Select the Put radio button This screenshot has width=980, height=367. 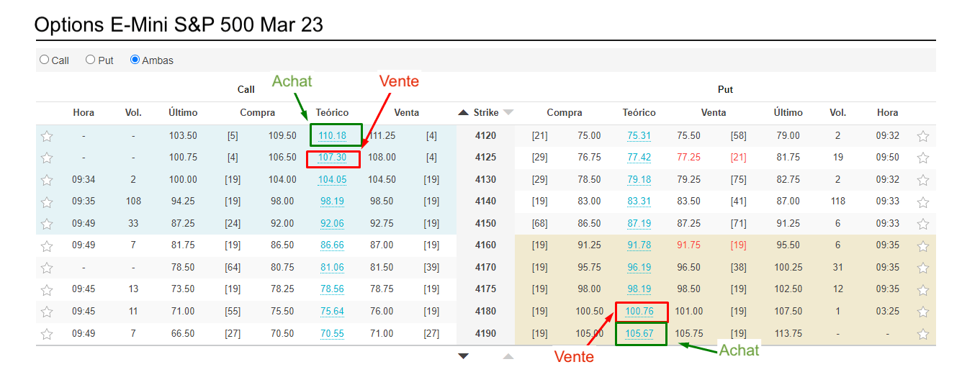click(91, 60)
